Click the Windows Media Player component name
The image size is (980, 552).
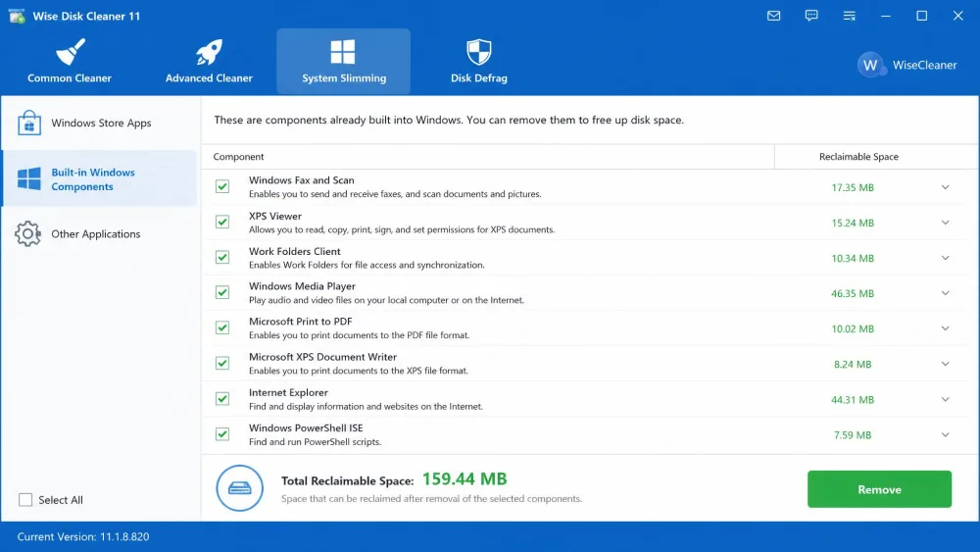click(302, 286)
